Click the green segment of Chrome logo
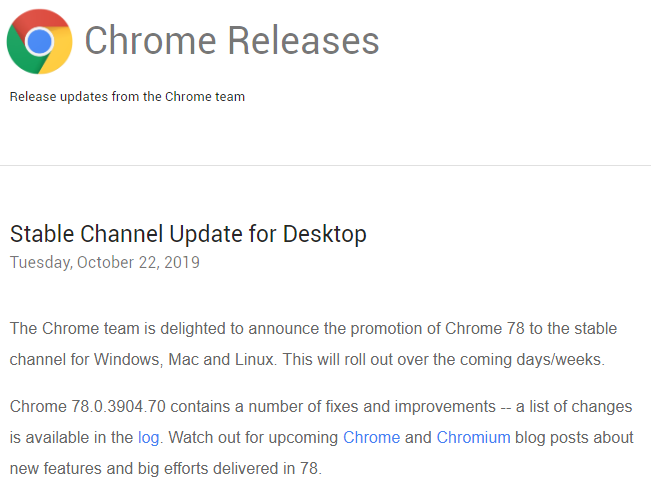 [x=20, y=52]
